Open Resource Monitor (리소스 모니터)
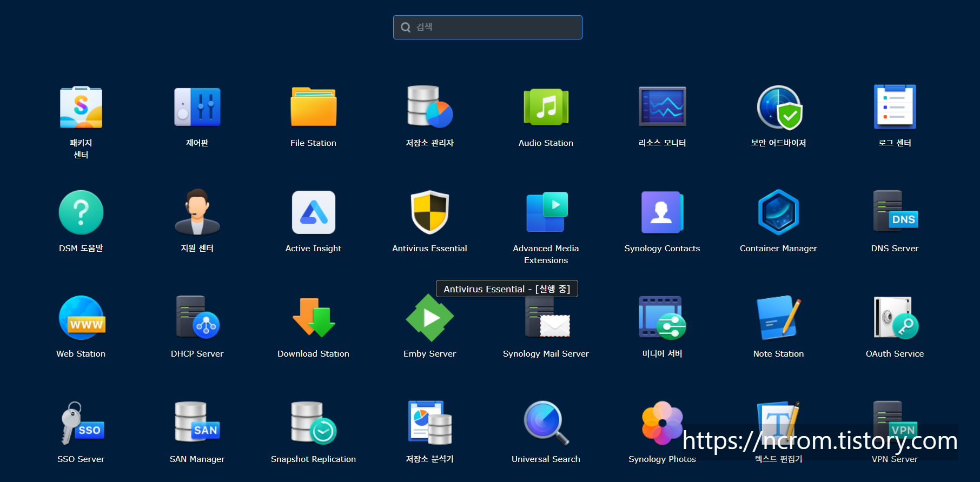 click(x=663, y=107)
